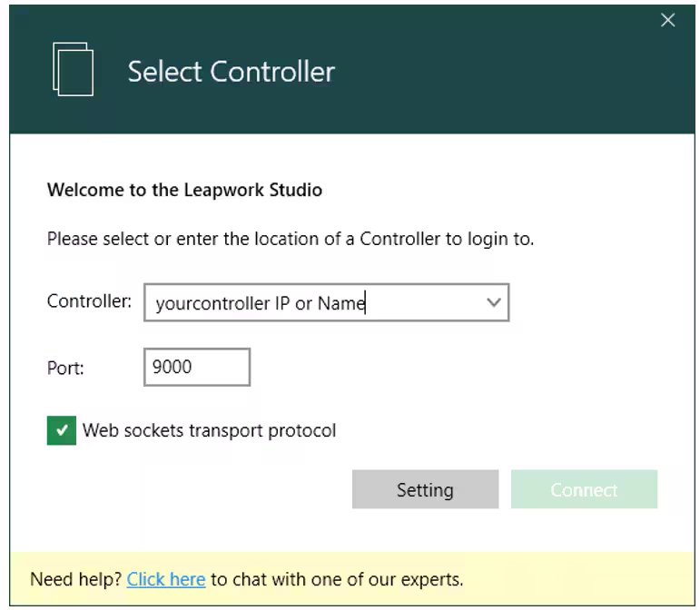
Task: Focus the Port field showing 9000
Action: [196, 367]
